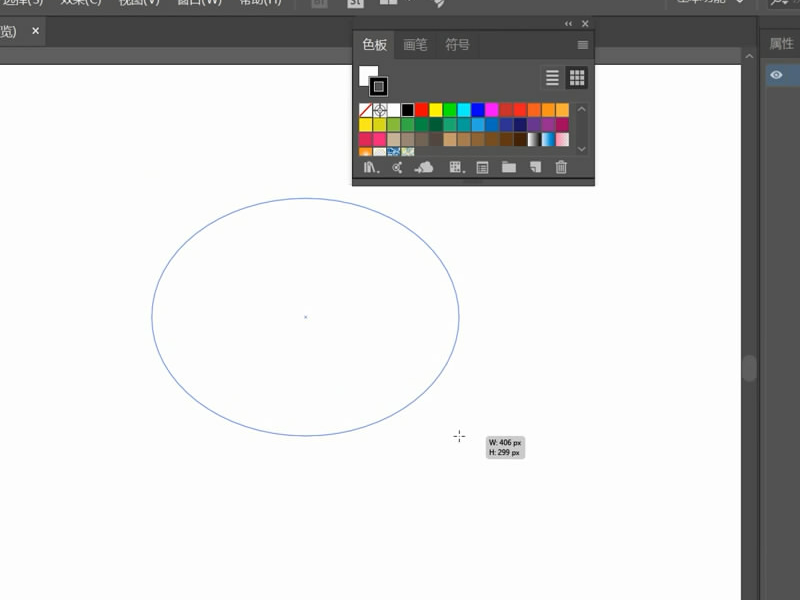
Task: Toggle the eye visibility icon in right panel
Action: coord(776,75)
